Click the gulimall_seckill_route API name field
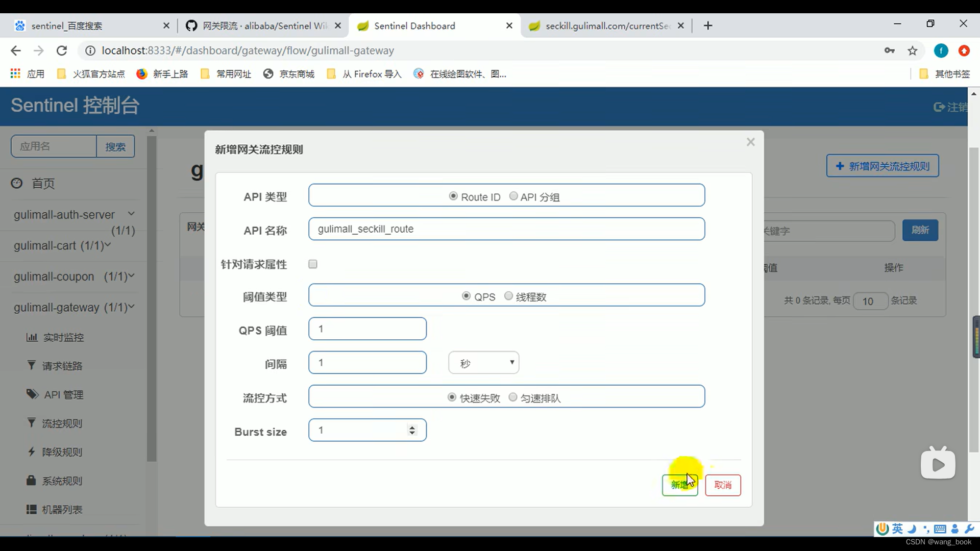This screenshot has height=551, width=980. 506,229
